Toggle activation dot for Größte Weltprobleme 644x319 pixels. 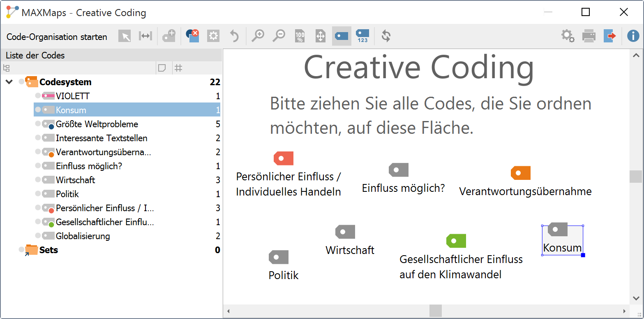38,124
